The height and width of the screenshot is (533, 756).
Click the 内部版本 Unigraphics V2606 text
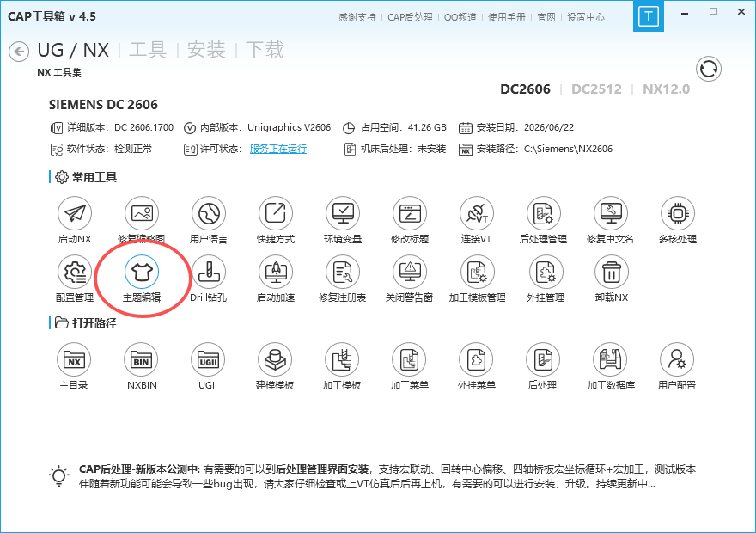[x=290, y=127]
